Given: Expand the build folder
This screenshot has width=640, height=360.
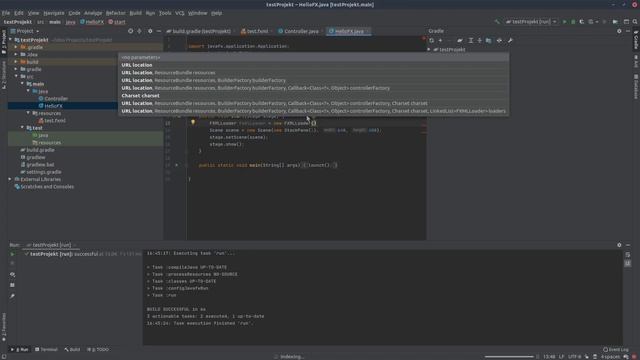Looking at the screenshot, I should coord(16,62).
